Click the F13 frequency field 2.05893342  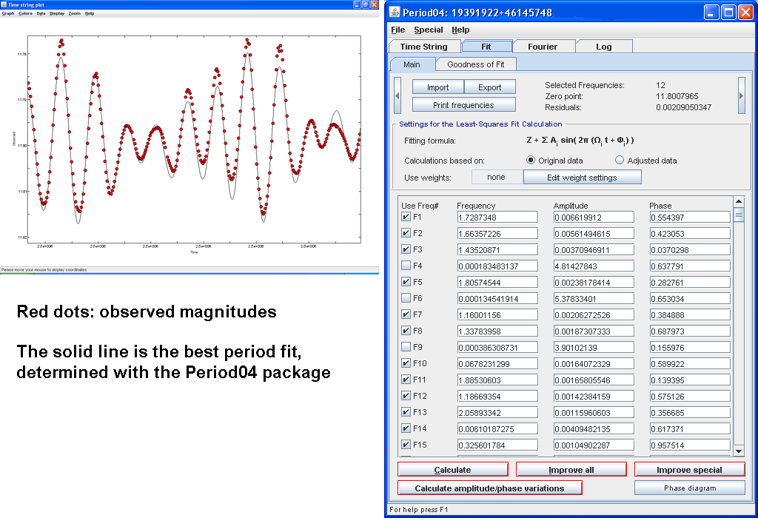[x=497, y=413]
